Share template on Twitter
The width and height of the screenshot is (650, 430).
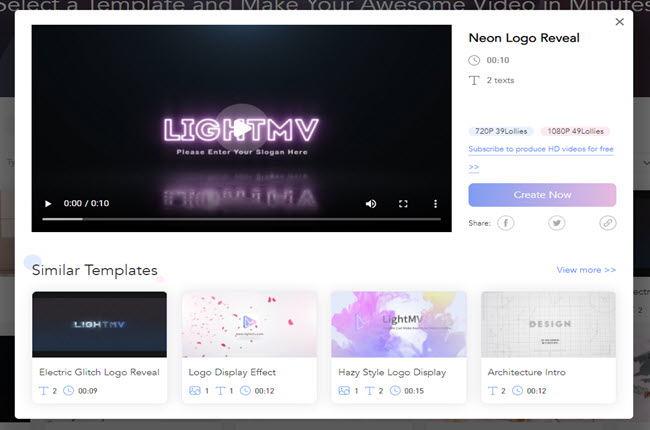(x=557, y=223)
